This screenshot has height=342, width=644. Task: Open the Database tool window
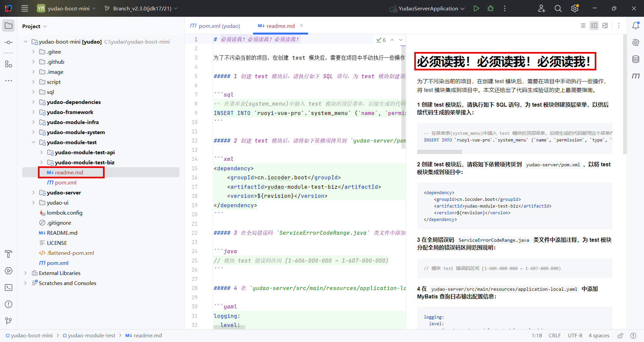636,59
